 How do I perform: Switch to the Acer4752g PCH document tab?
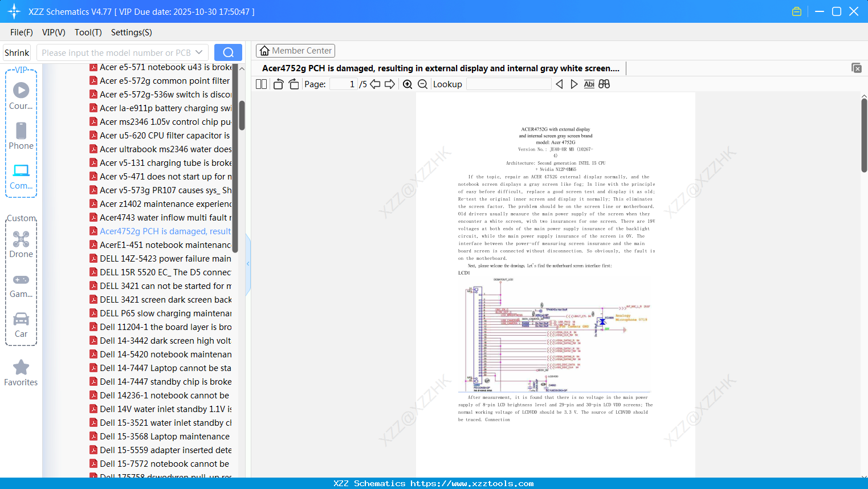(441, 68)
